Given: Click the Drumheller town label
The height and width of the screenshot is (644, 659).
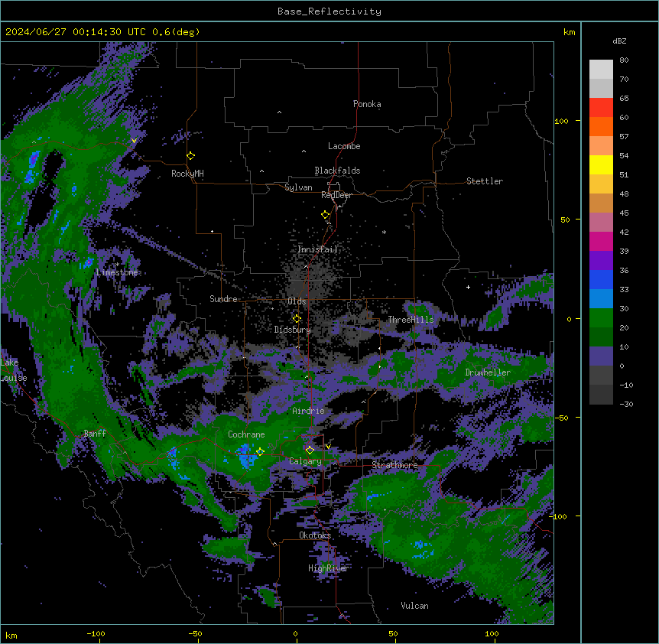Looking at the screenshot, I should click(488, 372).
